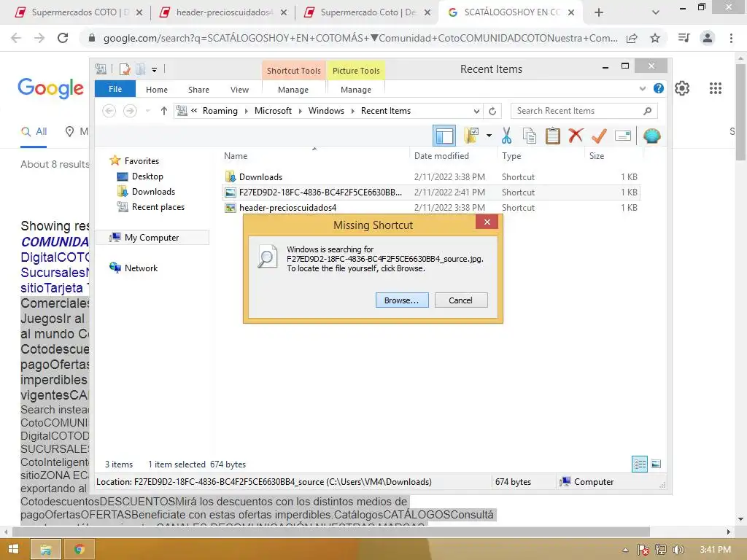The image size is (747, 560).
Task: Click Explorer Forward navigation arrow
Action: click(x=130, y=111)
